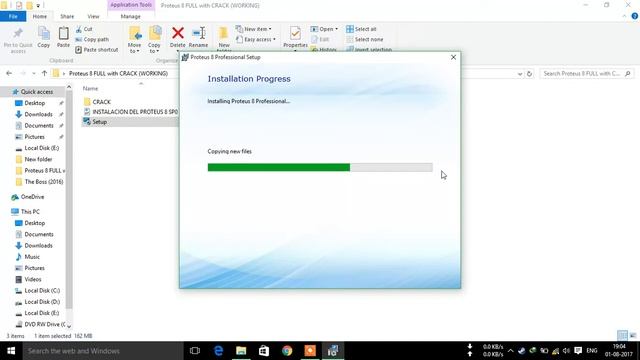Click the Back navigation arrow
This screenshot has height=360, width=640.
[9, 73]
